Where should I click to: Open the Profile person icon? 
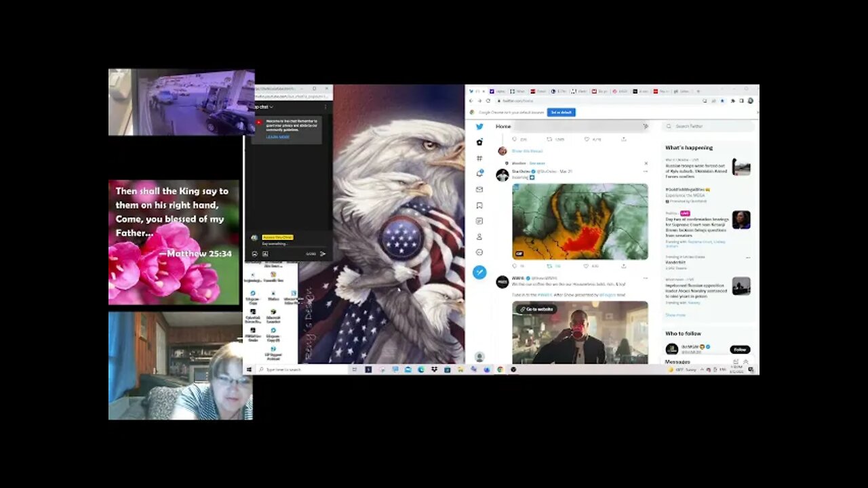pos(479,237)
